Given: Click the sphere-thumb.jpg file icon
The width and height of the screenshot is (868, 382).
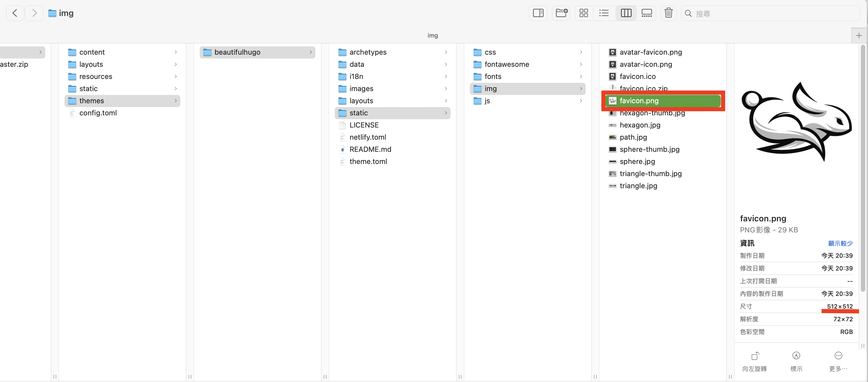Looking at the screenshot, I should (612, 149).
